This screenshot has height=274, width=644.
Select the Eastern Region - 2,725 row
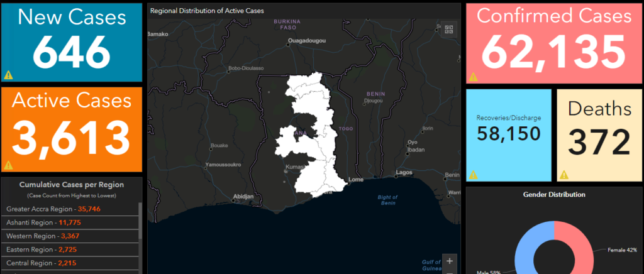(70, 249)
